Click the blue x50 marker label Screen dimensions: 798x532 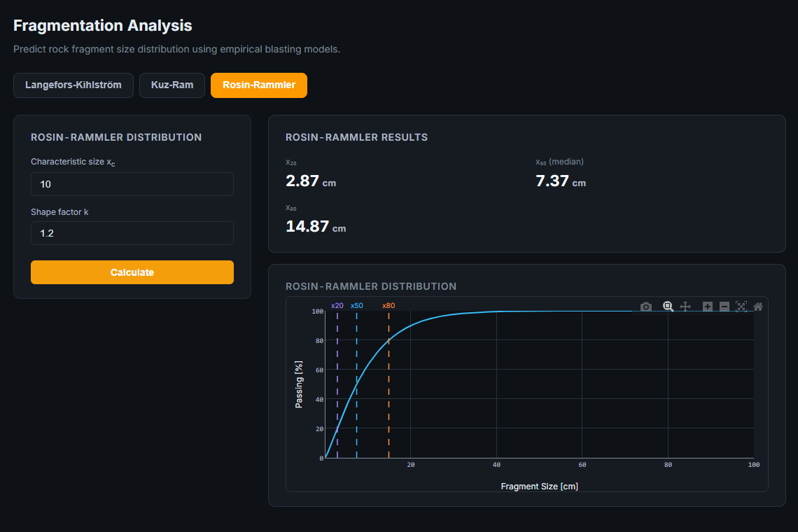point(357,305)
